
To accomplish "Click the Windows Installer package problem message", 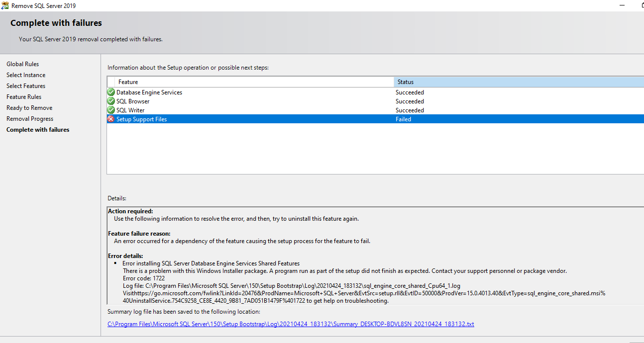I will (x=345, y=271).
